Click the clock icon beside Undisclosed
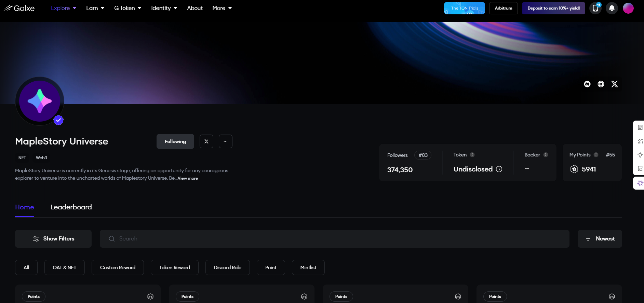Image resolution: width=644 pixels, height=303 pixels. click(499, 169)
